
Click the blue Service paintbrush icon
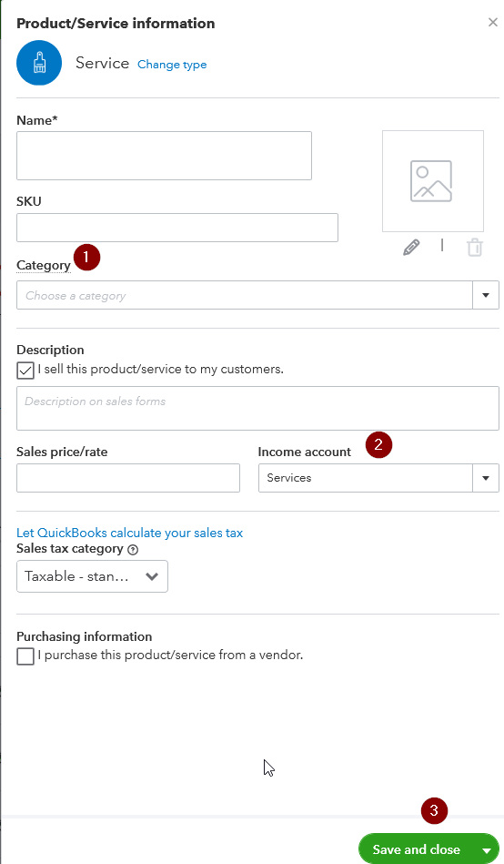click(x=39, y=63)
